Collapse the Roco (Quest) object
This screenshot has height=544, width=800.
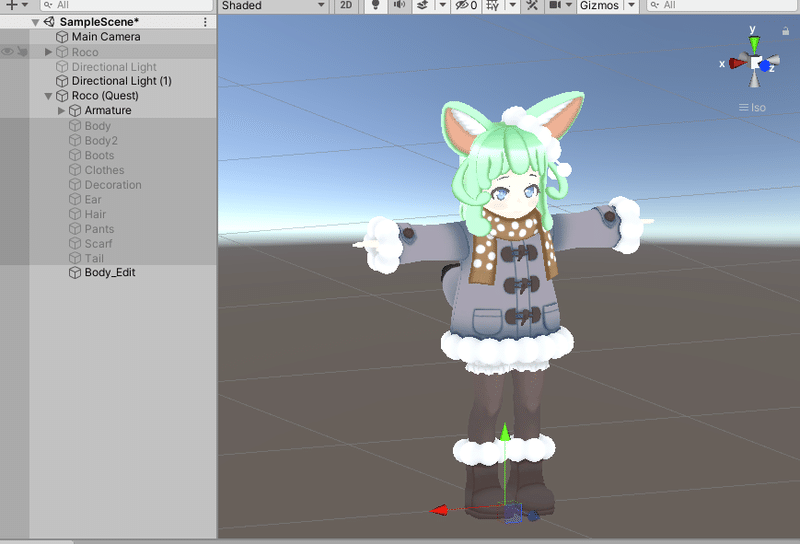point(48,96)
